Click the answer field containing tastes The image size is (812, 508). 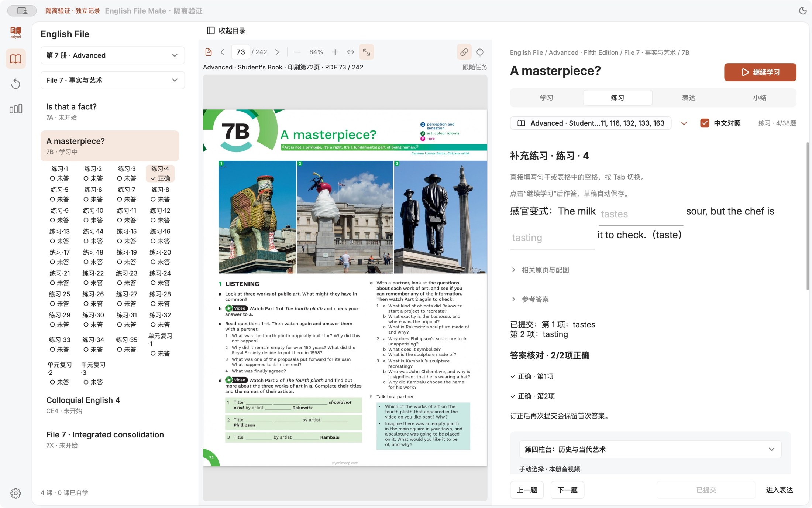click(x=641, y=214)
